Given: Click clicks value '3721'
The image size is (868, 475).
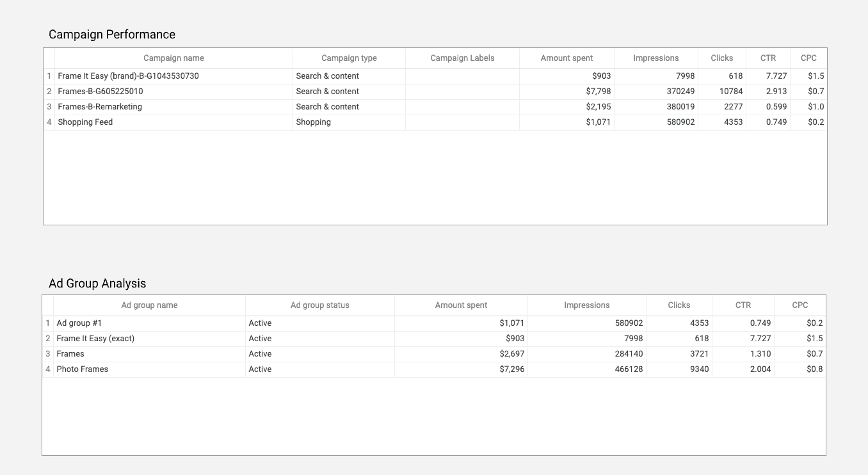Looking at the screenshot, I should coord(700,354).
